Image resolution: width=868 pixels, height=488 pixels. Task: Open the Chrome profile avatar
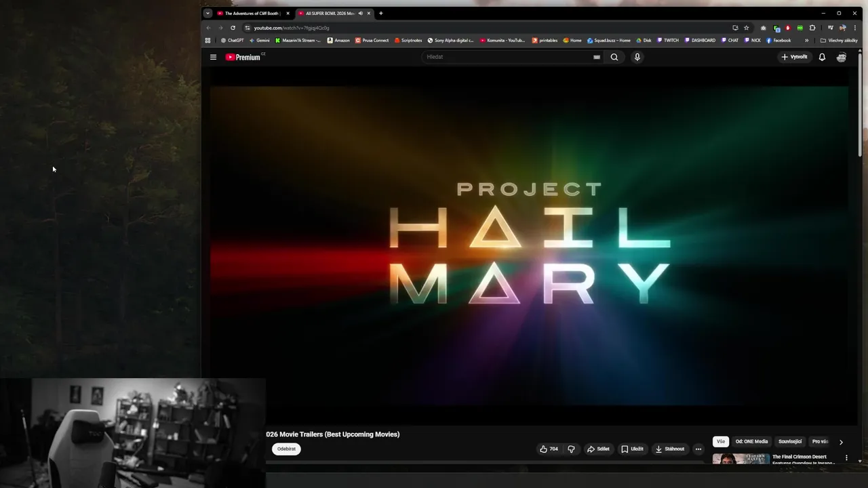[x=843, y=28]
